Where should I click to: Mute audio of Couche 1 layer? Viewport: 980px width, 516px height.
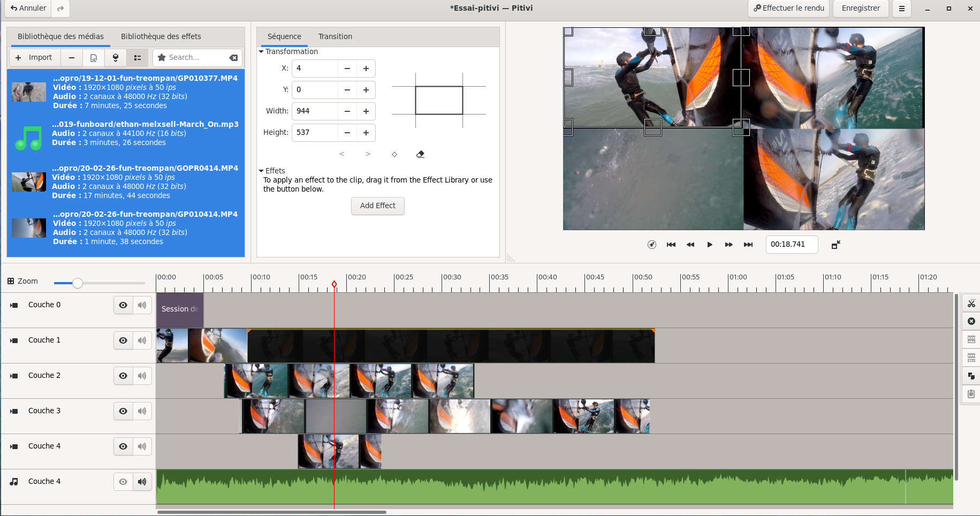click(x=142, y=340)
